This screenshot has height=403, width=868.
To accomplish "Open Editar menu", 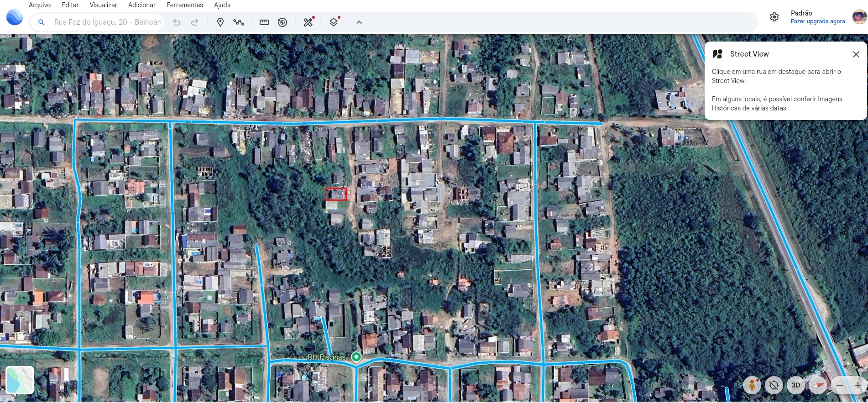I will click(x=70, y=5).
